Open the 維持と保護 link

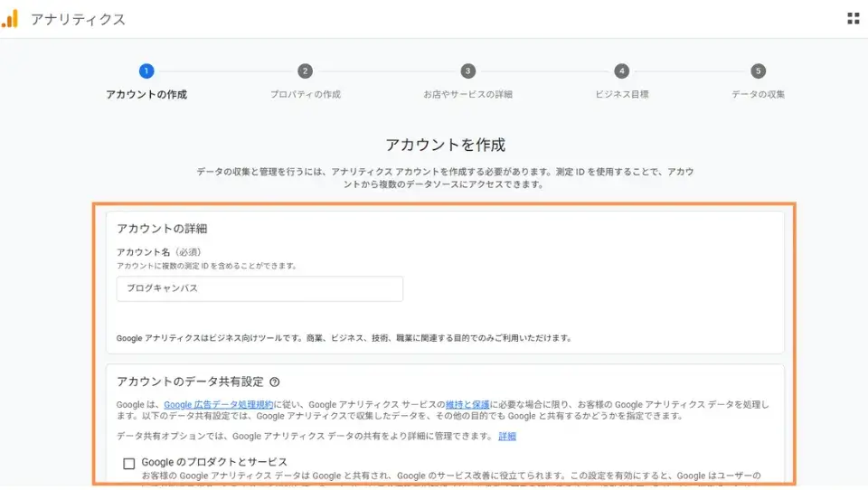coord(467,405)
